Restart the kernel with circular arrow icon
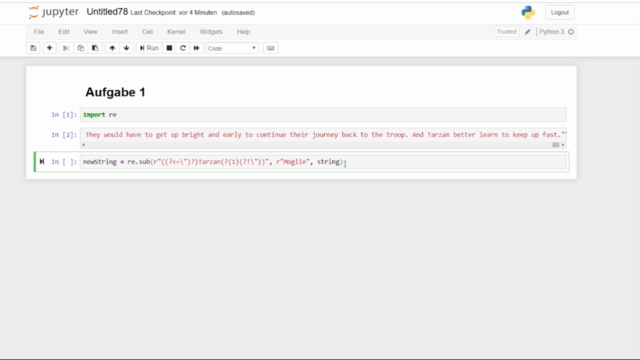The height and width of the screenshot is (360, 640). point(182,48)
